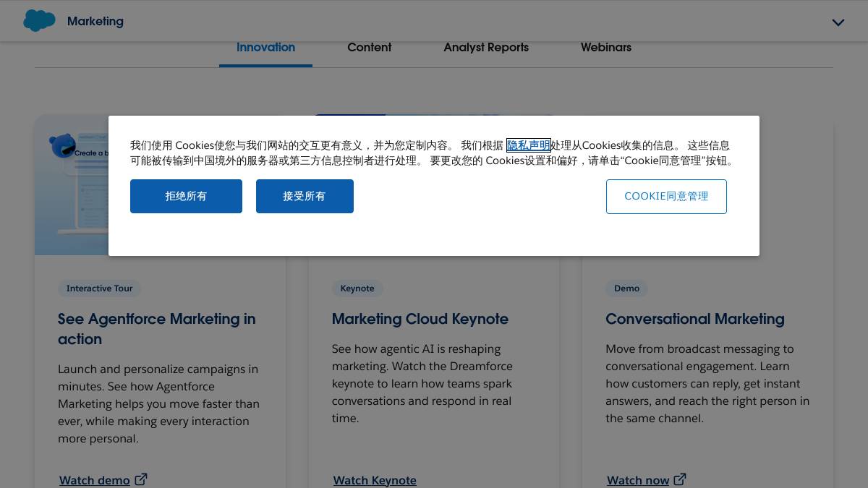Open COOKIE同意管理 settings

(666, 197)
